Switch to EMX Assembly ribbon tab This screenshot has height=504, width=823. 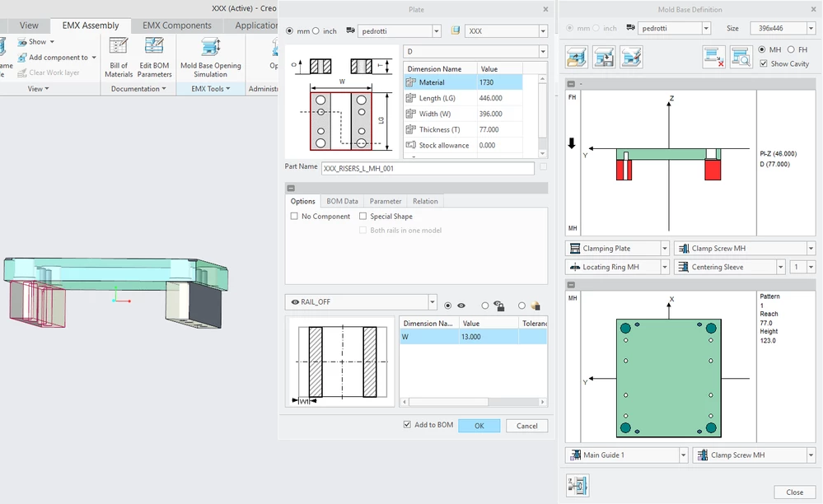coord(91,26)
